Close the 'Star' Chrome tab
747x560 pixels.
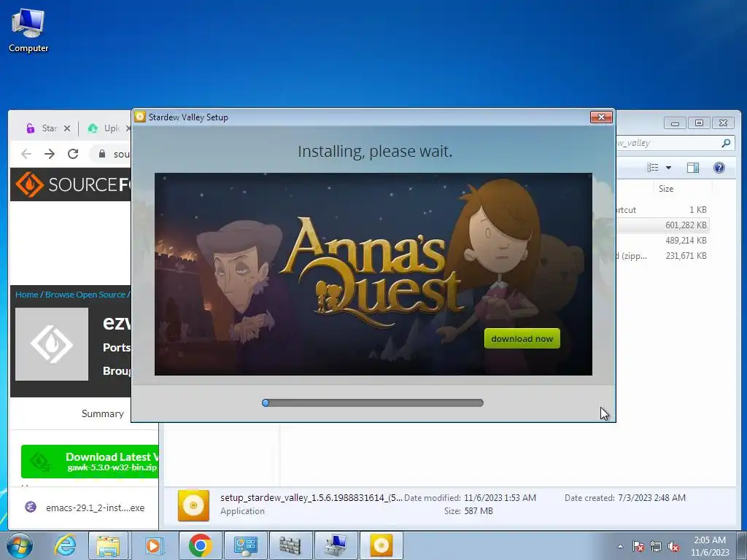pos(67,128)
